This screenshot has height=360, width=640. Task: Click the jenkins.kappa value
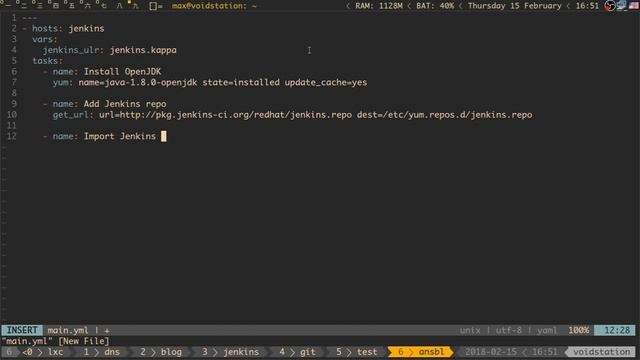(x=143, y=50)
